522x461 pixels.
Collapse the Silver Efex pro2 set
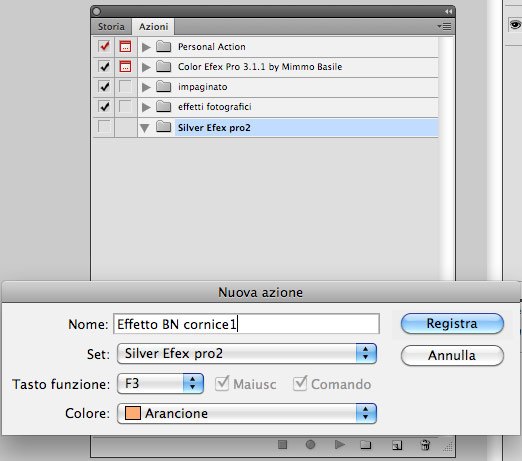pos(145,128)
